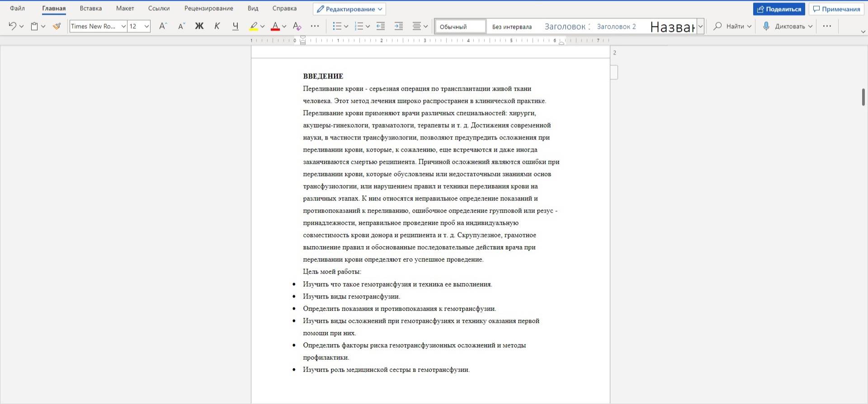Click the Increase Indent icon

[x=399, y=26]
